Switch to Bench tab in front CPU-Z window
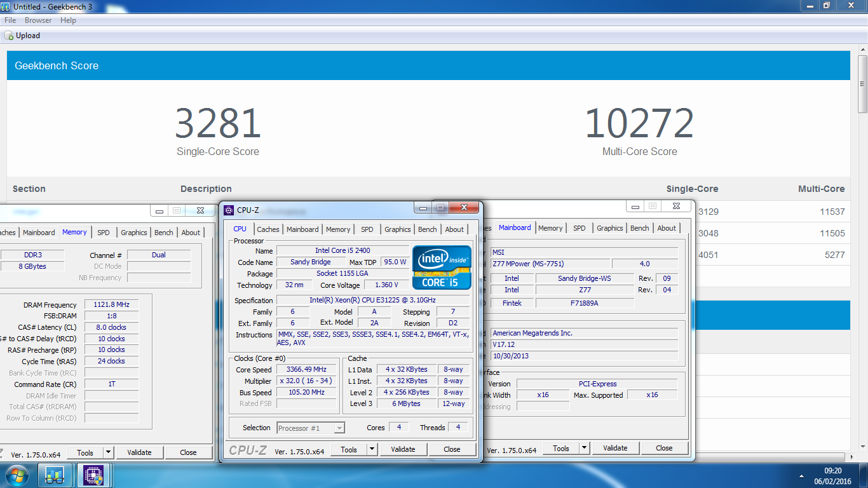 pos(428,229)
